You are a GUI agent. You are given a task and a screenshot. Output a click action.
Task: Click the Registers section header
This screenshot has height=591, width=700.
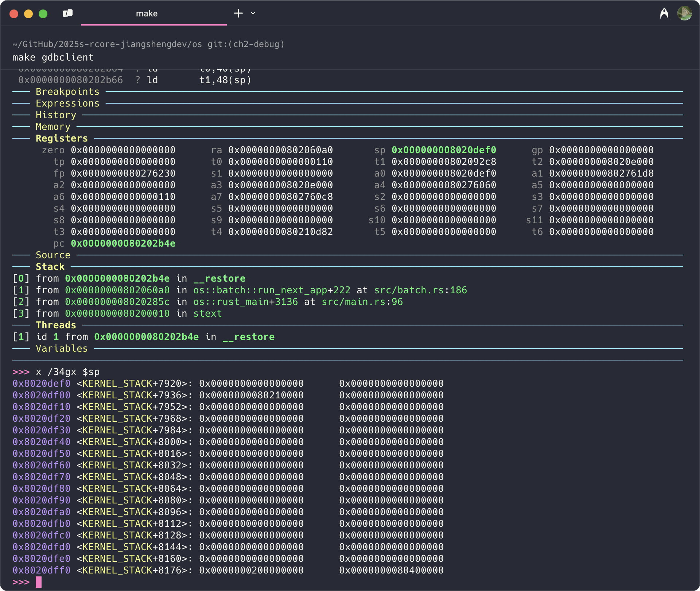click(62, 138)
